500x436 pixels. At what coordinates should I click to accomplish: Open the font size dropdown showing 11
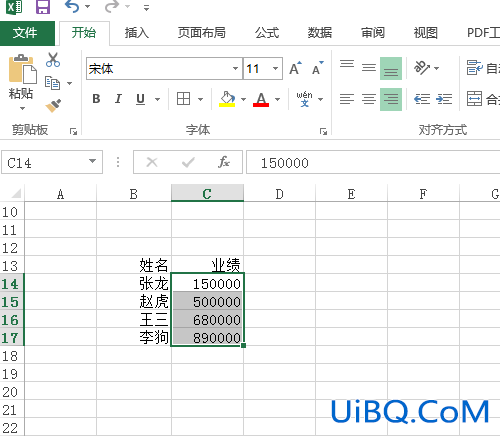click(x=275, y=69)
